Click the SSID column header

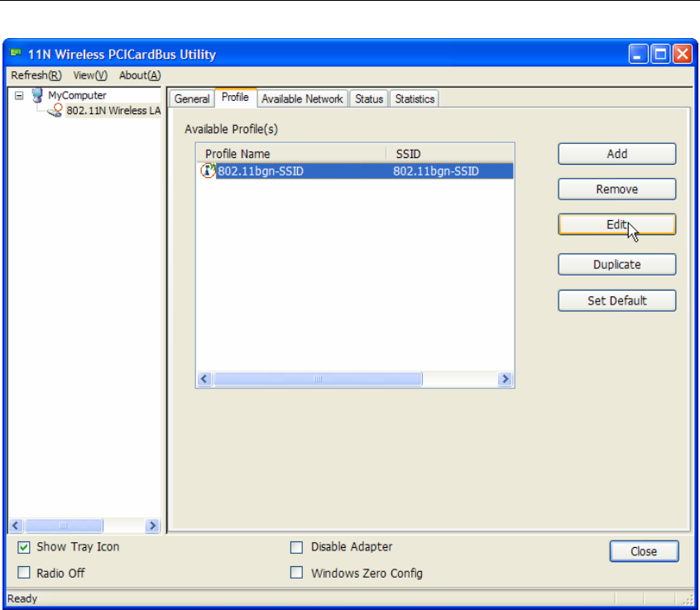click(450, 154)
